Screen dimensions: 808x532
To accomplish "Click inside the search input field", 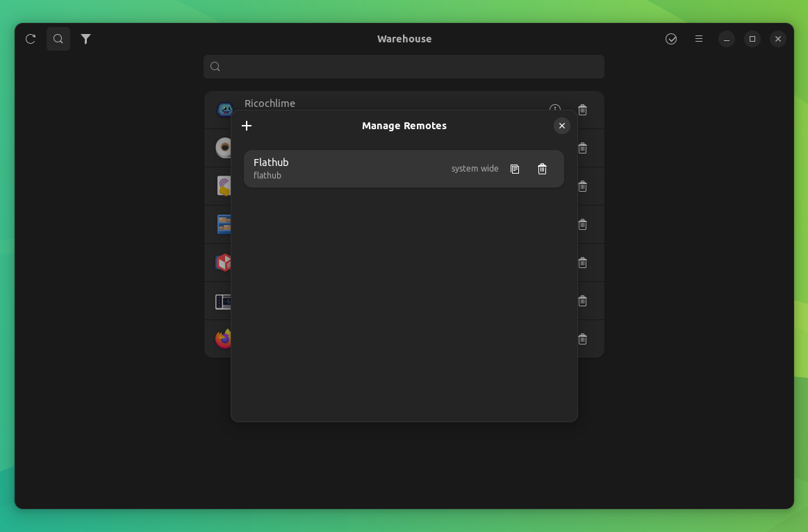I will click(x=404, y=66).
